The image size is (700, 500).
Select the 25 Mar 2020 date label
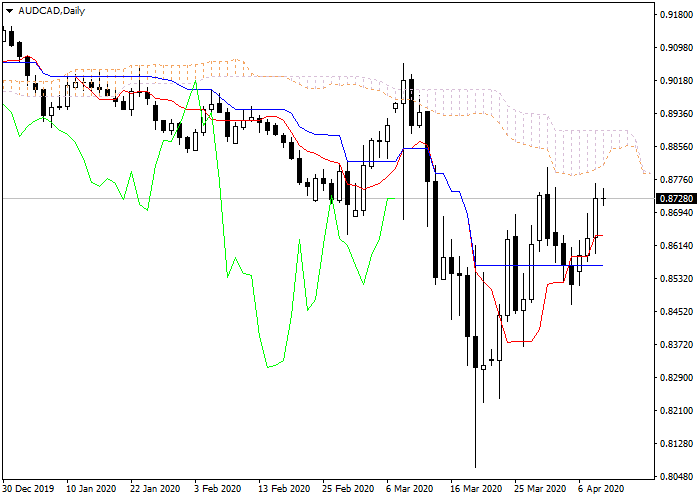(540, 489)
